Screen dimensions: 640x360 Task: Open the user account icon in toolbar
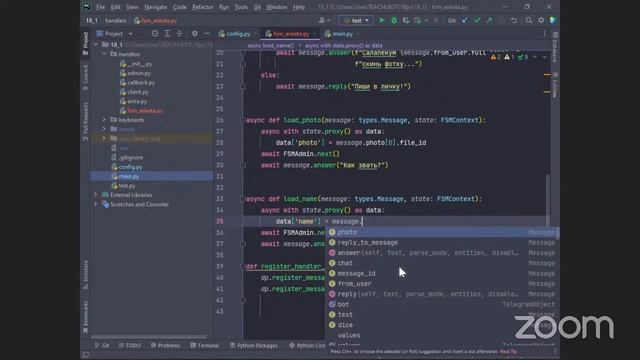(x=324, y=20)
